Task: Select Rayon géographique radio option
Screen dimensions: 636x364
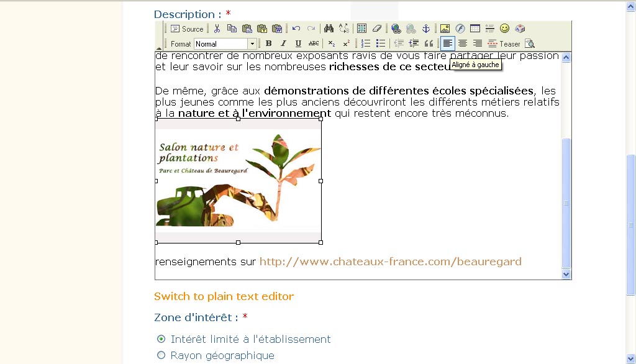Action: 161,355
